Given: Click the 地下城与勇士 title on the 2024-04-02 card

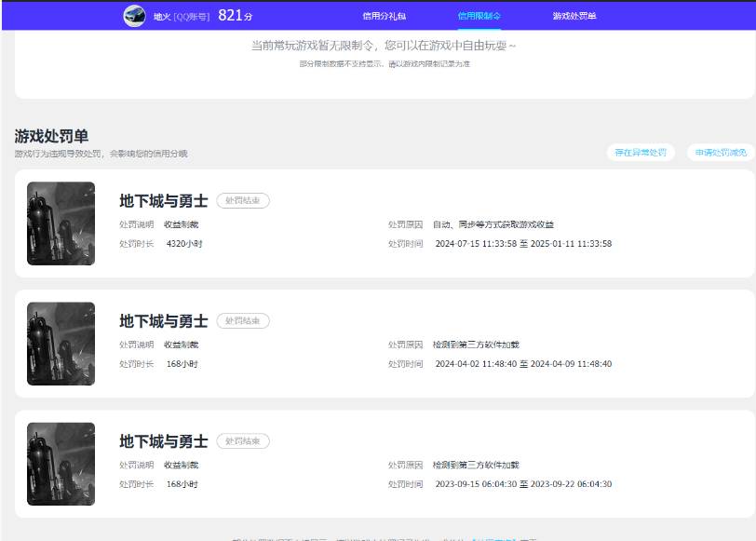Looking at the screenshot, I should pos(164,320).
